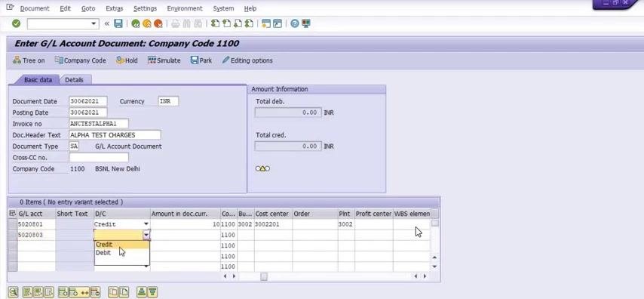The image size is (644, 299).
Task: Click the red Cancel icon
Action: pyautogui.click(x=158, y=24)
